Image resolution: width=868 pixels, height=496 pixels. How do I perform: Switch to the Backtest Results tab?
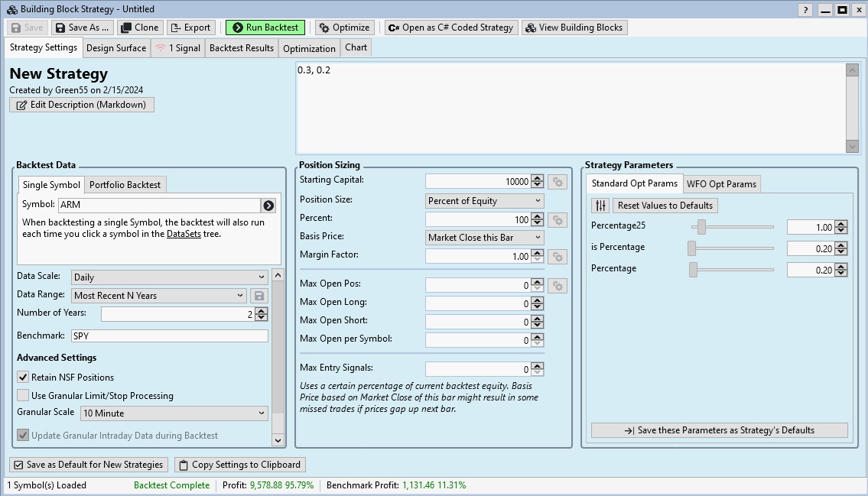pos(241,48)
